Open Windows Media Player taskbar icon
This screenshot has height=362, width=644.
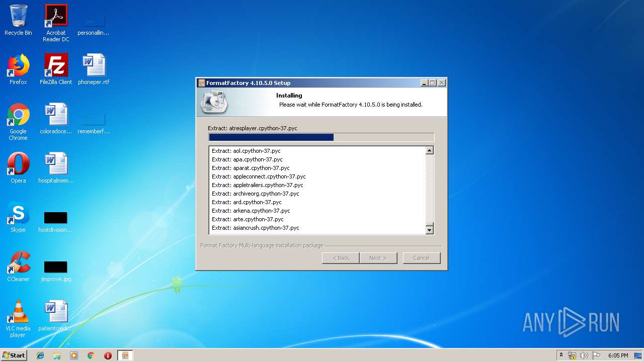[74, 355]
